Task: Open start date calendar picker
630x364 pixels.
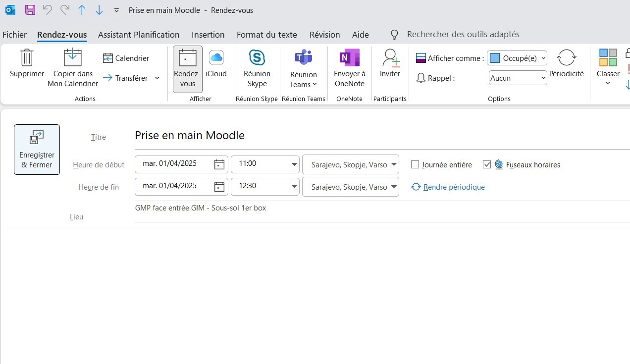Action: click(x=219, y=164)
